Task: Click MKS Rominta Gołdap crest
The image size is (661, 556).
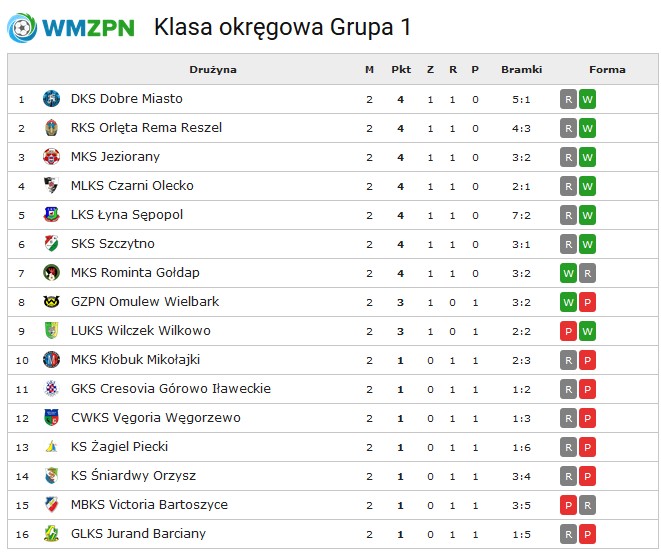Action: (51, 272)
